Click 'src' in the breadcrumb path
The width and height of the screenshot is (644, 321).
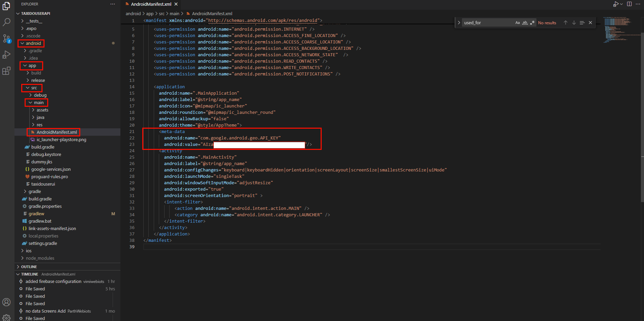[x=162, y=13]
